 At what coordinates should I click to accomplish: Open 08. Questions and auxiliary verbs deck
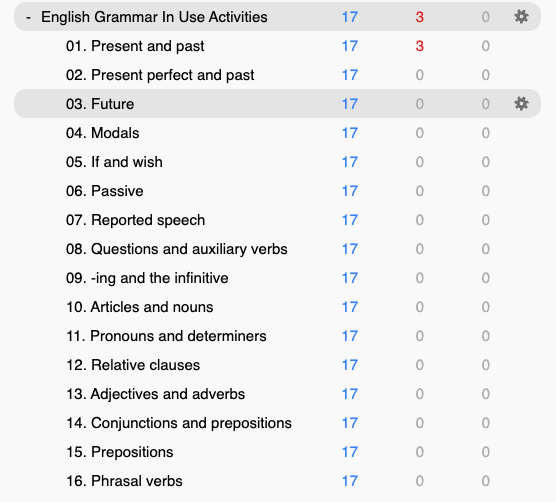(x=177, y=249)
